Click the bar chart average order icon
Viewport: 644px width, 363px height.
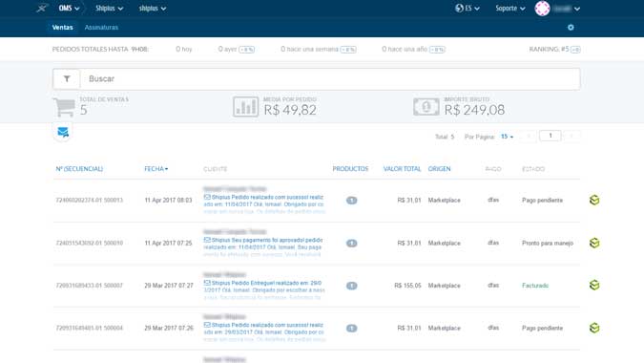tap(245, 106)
